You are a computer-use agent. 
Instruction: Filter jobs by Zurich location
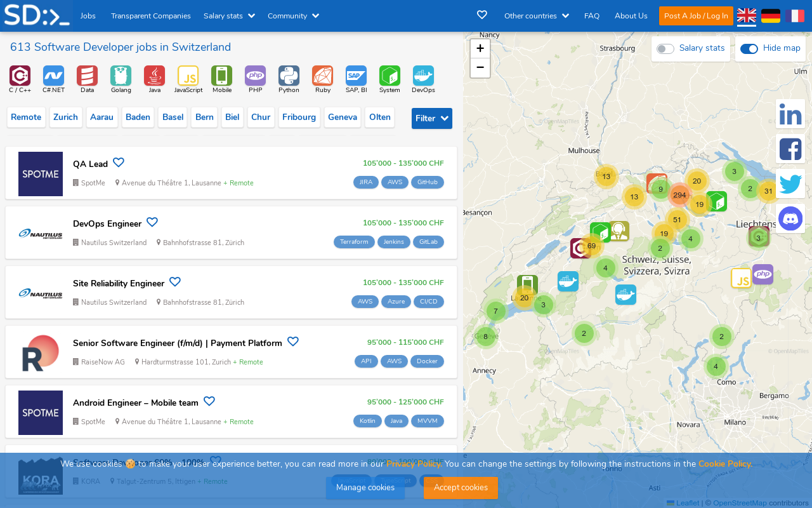pos(66,117)
